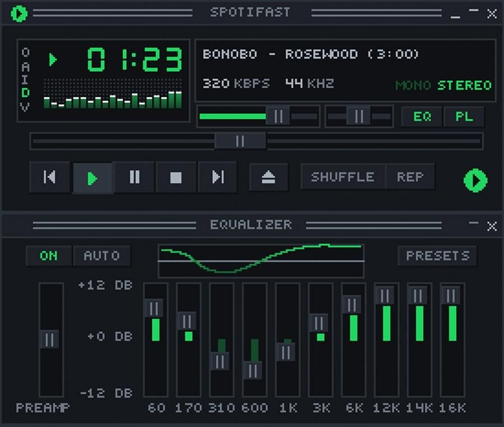Click the Eject button to open file

pyautogui.click(x=268, y=177)
